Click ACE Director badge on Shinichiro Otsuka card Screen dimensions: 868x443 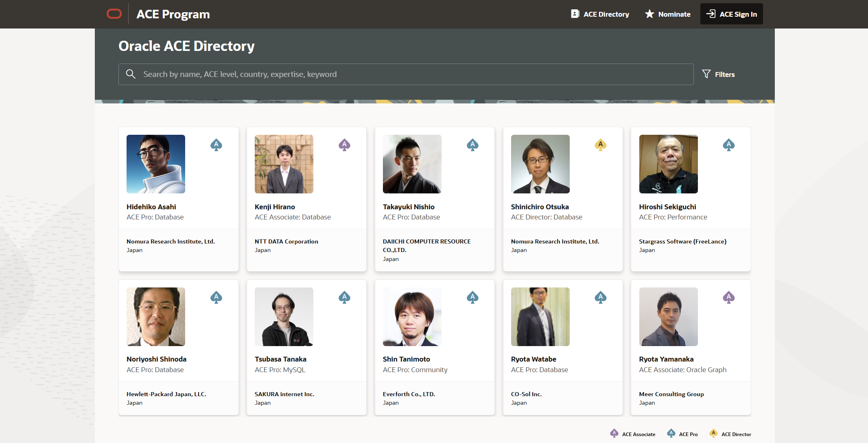pos(600,145)
